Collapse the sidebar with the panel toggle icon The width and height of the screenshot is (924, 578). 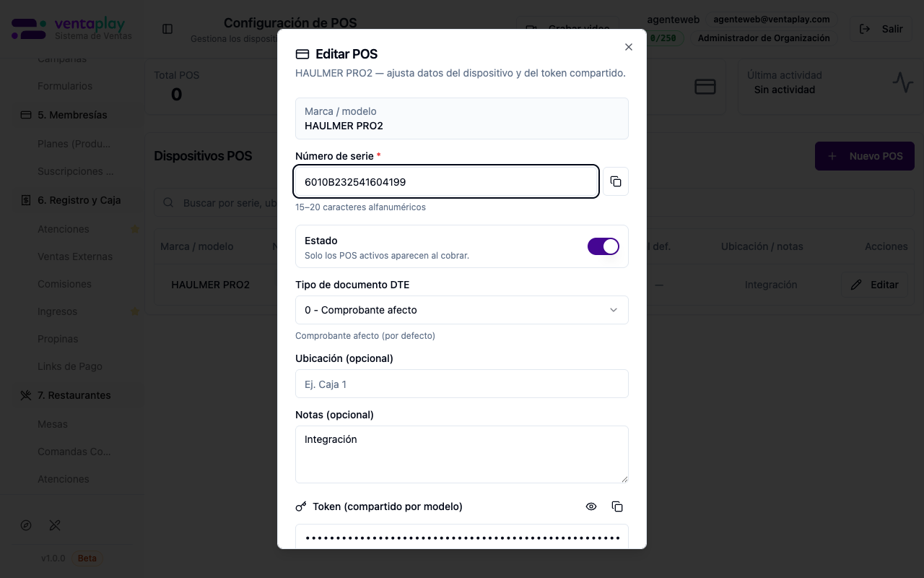pyautogui.click(x=167, y=29)
